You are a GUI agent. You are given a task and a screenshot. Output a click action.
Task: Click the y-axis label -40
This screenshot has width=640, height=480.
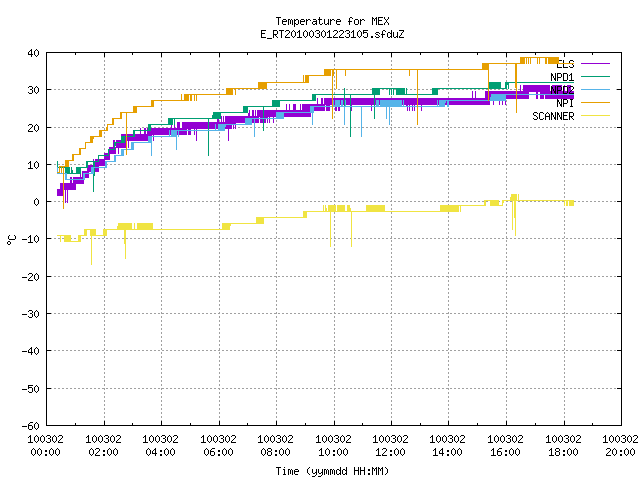click(31, 351)
